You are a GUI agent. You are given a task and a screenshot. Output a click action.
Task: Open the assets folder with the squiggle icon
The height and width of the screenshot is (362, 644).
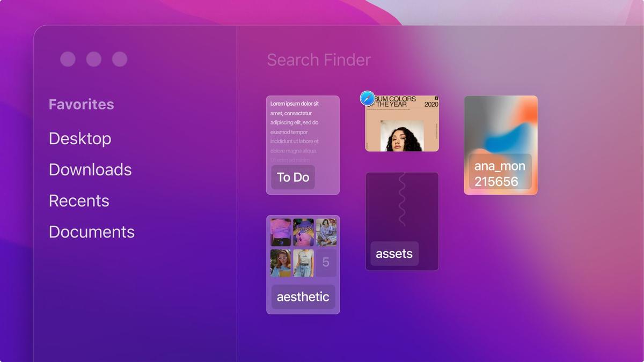(x=402, y=215)
